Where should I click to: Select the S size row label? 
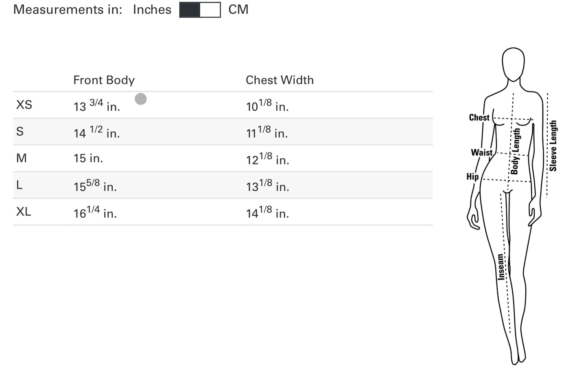pos(20,131)
